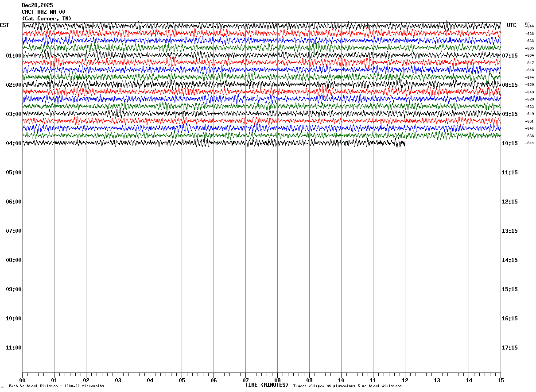Click minute tick label '03' on x-axis
This screenshot has width=536, height=392.
(118, 380)
